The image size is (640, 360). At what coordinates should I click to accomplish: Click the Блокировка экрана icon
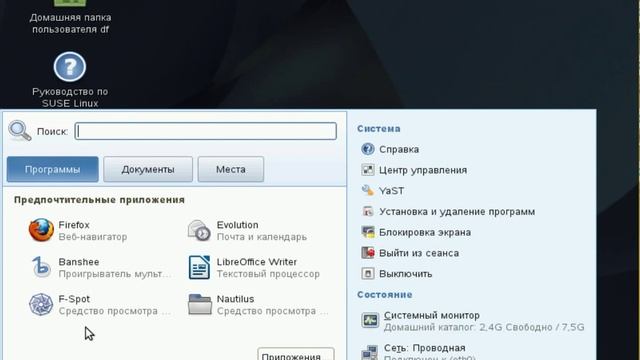[x=368, y=232]
